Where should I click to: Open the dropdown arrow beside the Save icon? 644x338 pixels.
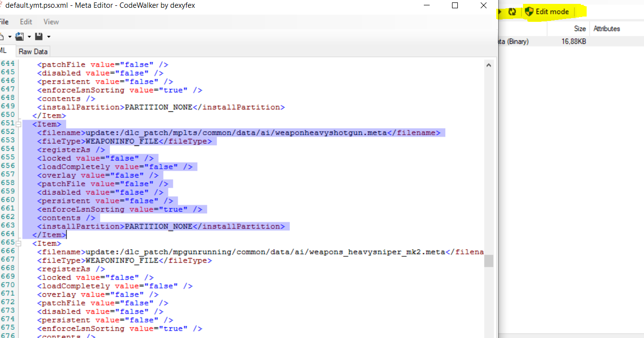[x=49, y=37]
